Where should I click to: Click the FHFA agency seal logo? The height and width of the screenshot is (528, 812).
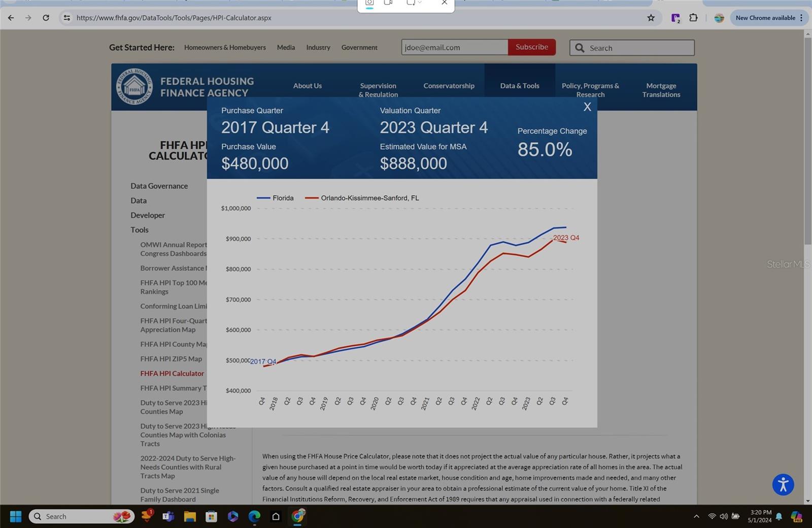point(134,87)
